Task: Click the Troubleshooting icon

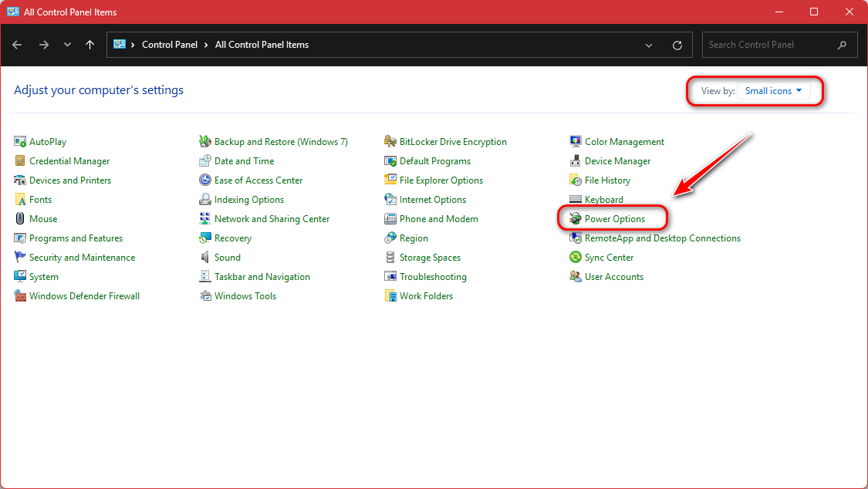Action: tap(390, 277)
